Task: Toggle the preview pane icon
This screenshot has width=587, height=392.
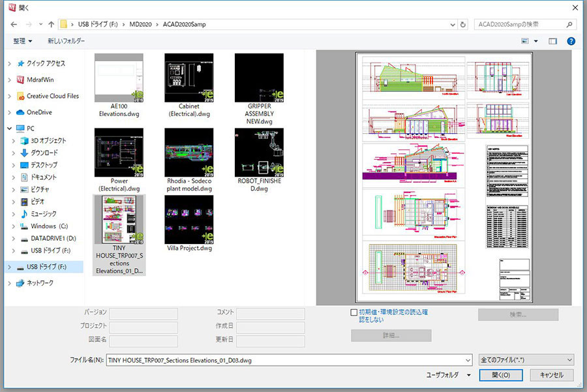Action: [553, 41]
